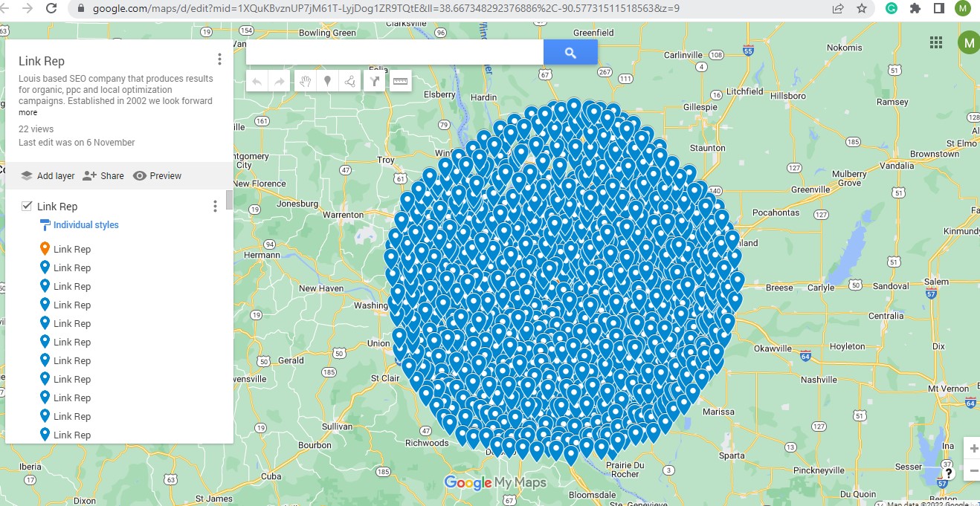This screenshot has width=980, height=506.
Task: Select the hand pan tool
Action: [305, 81]
